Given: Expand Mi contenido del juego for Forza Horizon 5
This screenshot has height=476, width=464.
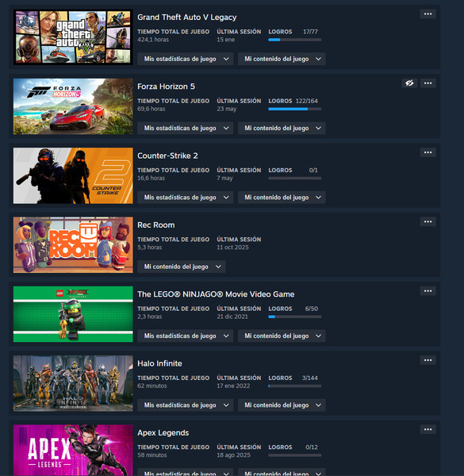Looking at the screenshot, I should pyautogui.click(x=282, y=128).
